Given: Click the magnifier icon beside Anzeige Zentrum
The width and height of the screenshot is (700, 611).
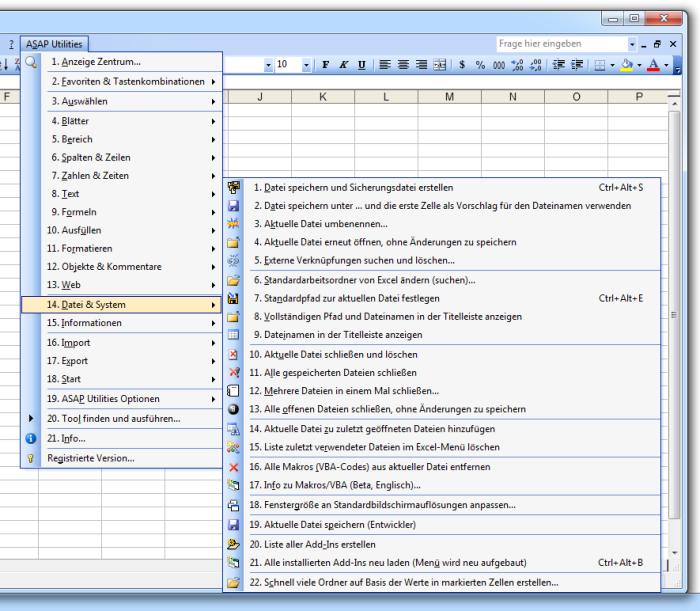Looking at the screenshot, I should (31, 62).
